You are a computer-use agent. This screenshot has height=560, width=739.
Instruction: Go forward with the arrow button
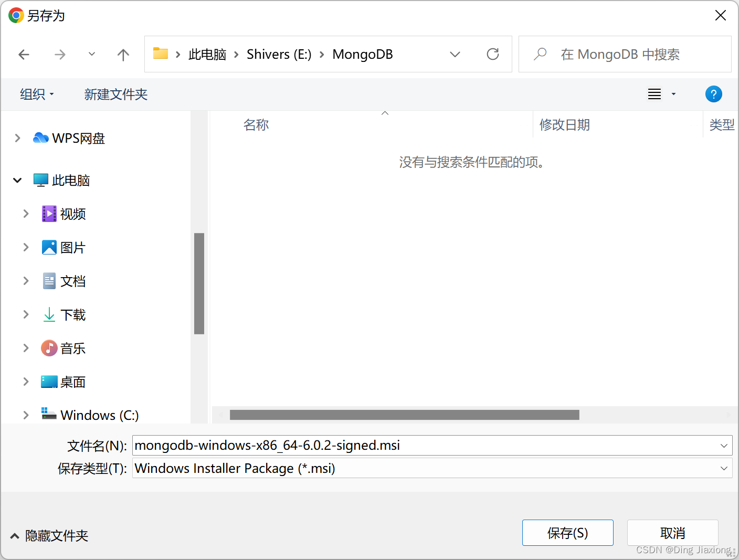coord(60,55)
